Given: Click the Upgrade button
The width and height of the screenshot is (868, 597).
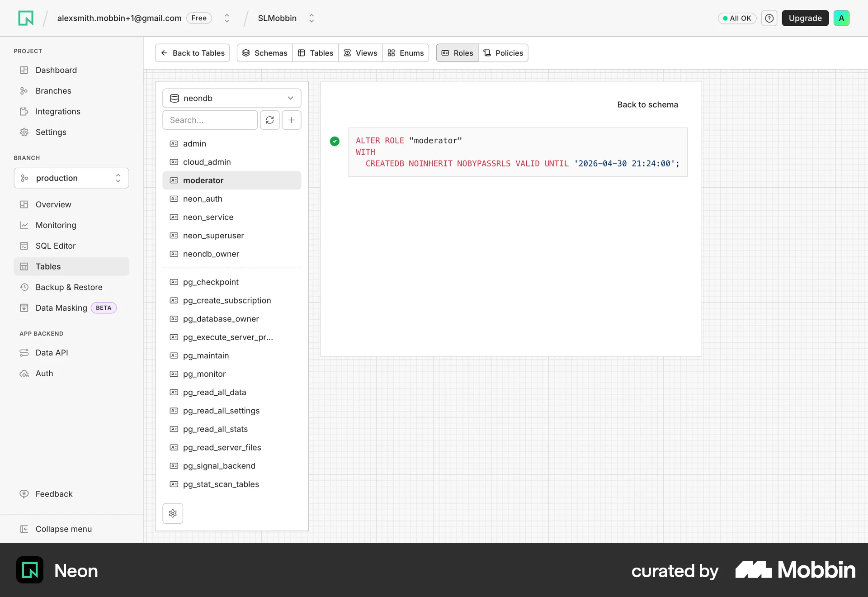Looking at the screenshot, I should (805, 18).
